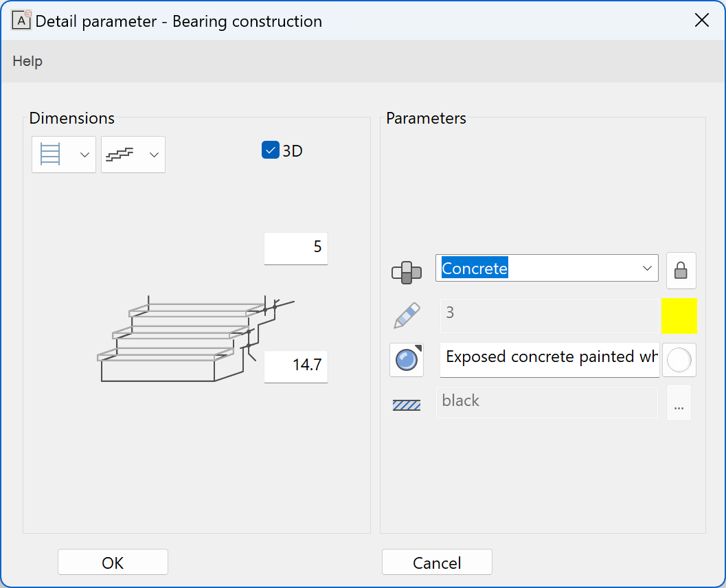Edit the value 14.7 dimension field
Screen dimensions: 726x588
point(295,366)
